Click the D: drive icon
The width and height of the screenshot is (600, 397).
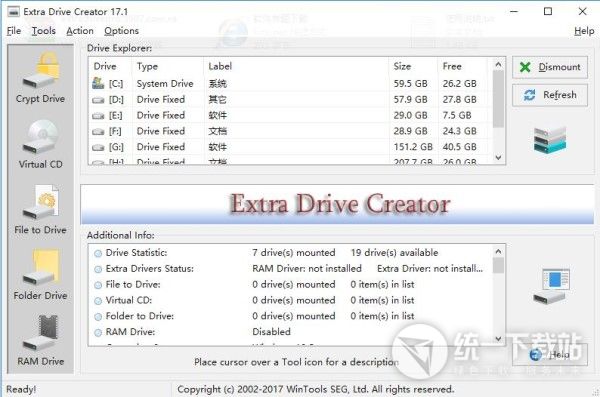98,100
